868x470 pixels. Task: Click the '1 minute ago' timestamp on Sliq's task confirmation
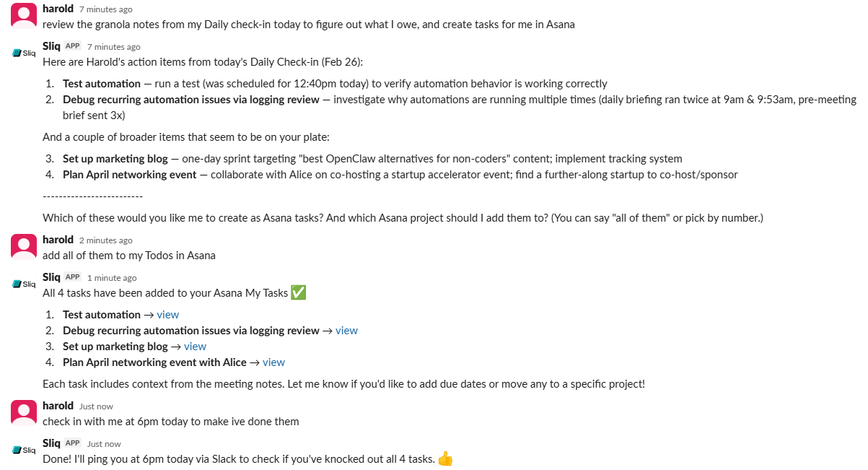coord(110,277)
